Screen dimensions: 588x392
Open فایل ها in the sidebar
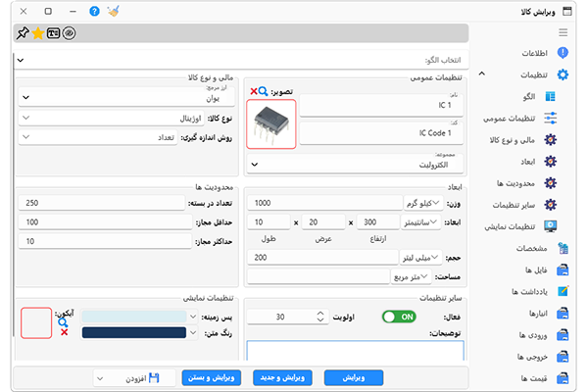(x=536, y=270)
